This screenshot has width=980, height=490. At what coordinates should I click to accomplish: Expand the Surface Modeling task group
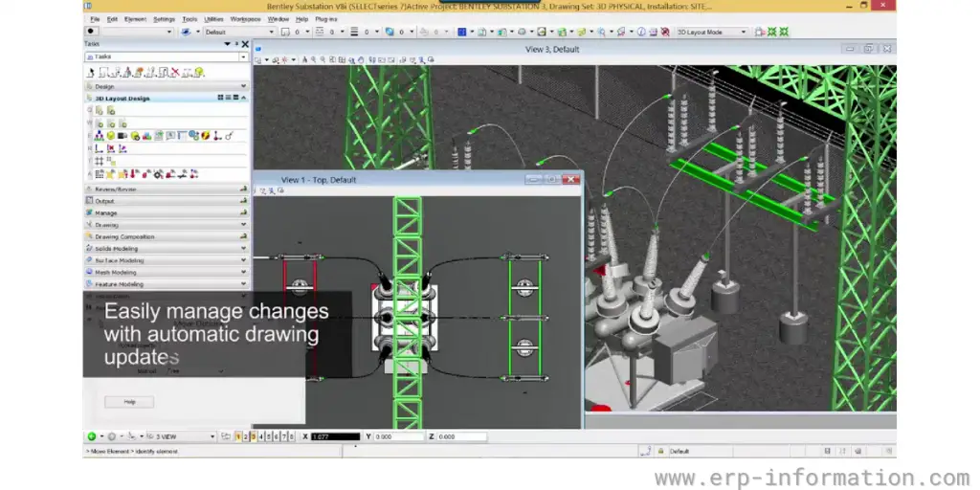point(244,260)
